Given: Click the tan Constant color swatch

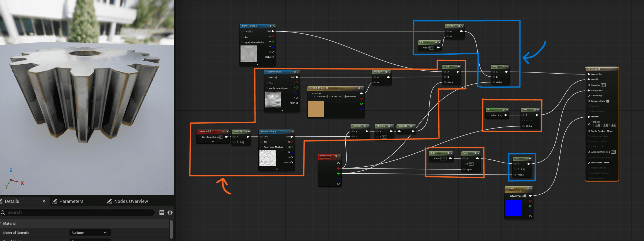Looking at the screenshot, I should click(x=316, y=109).
